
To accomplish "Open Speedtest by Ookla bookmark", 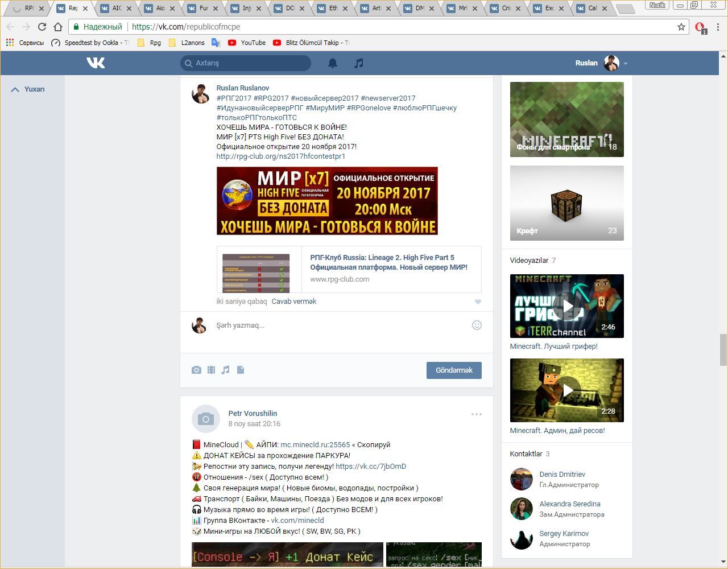I will [x=90, y=43].
